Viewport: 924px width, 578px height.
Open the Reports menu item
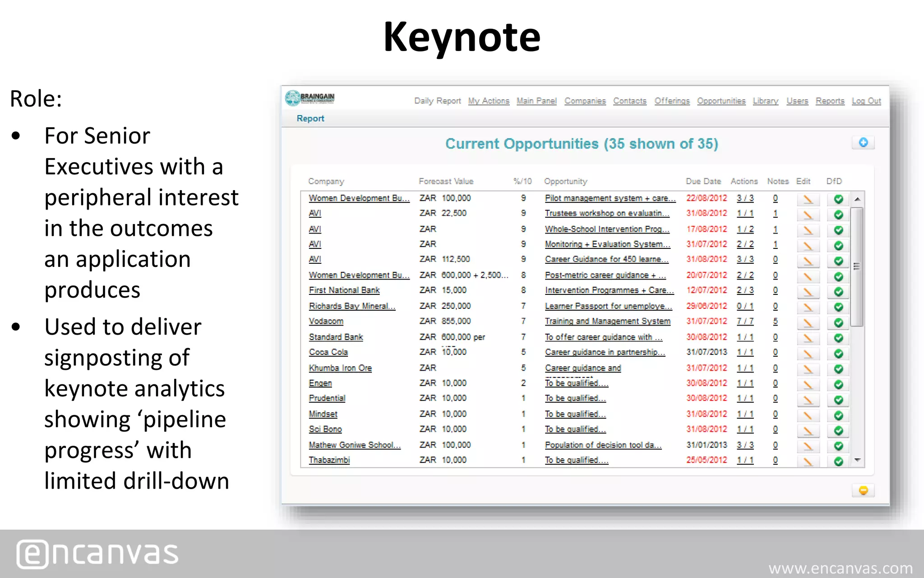click(830, 101)
